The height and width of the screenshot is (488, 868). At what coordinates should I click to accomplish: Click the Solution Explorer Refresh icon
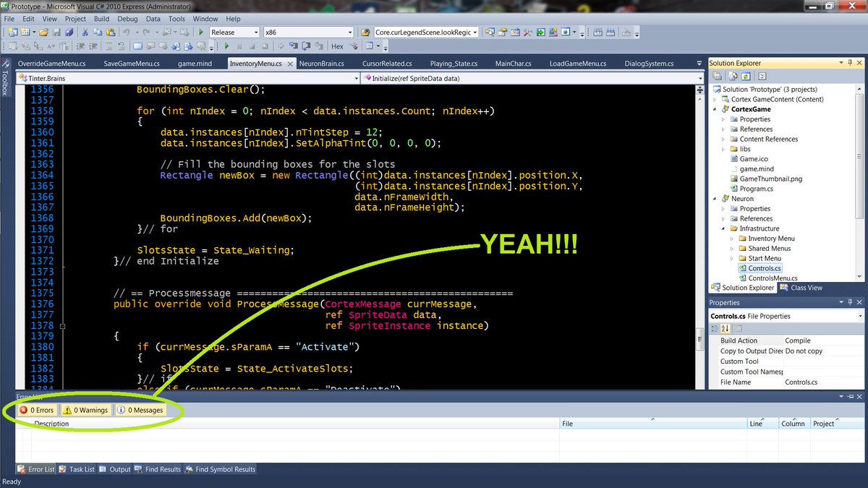[746, 76]
